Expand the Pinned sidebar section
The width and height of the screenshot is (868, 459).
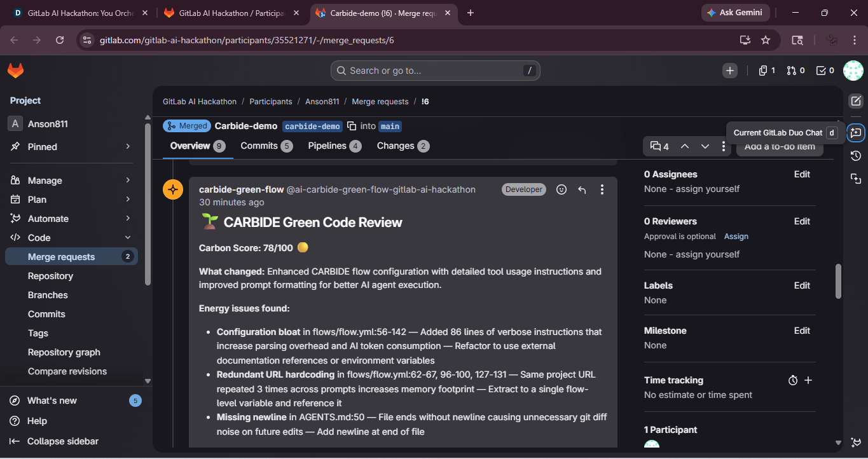pyautogui.click(x=71, y=147)
